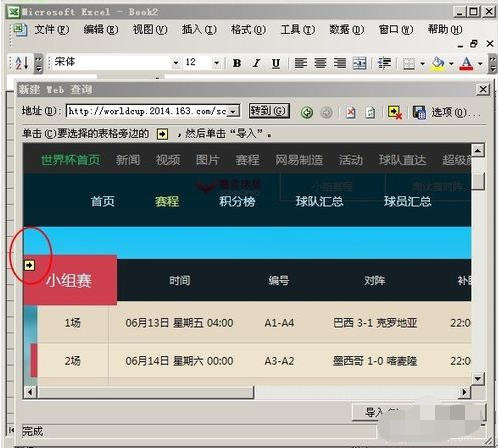This screenshot has height=448, width=498.
Task: Expand the address URL dropdown
Action: (x=233, y=111)
